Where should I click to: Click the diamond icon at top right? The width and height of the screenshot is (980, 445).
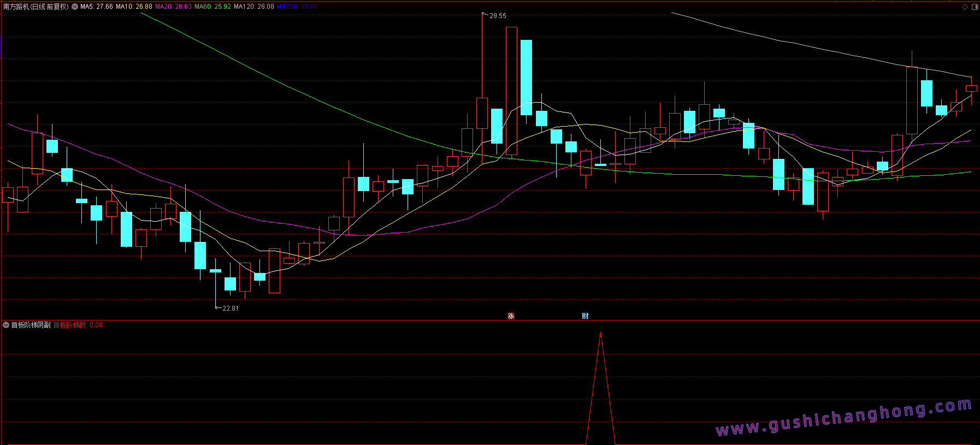(965, 7)
